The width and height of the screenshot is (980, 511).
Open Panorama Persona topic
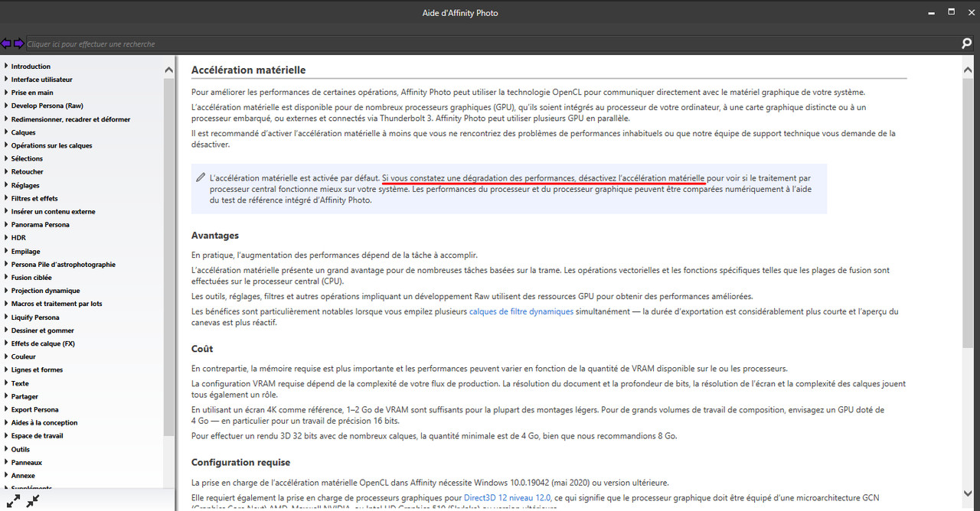(x=40, y=225)
